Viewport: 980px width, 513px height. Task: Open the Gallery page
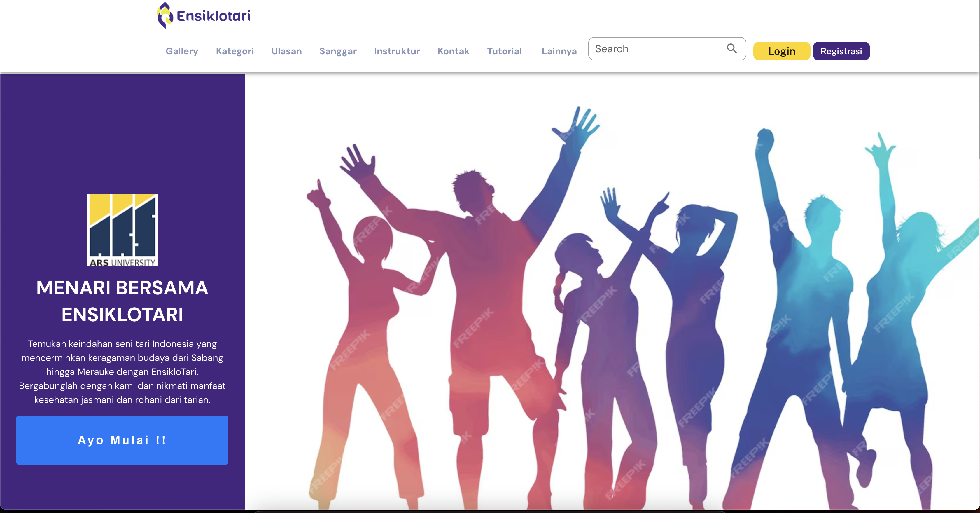(182, 51)
